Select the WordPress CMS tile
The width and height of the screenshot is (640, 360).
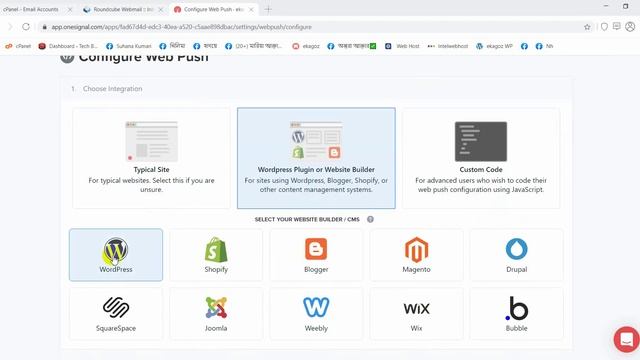coord(116,255)
